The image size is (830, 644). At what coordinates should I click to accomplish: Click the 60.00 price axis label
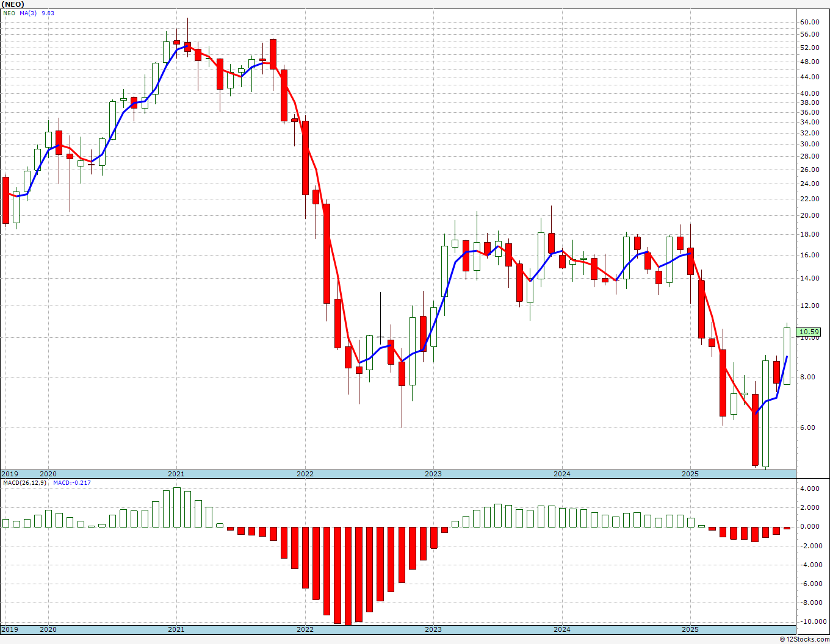tap(809, 22)
